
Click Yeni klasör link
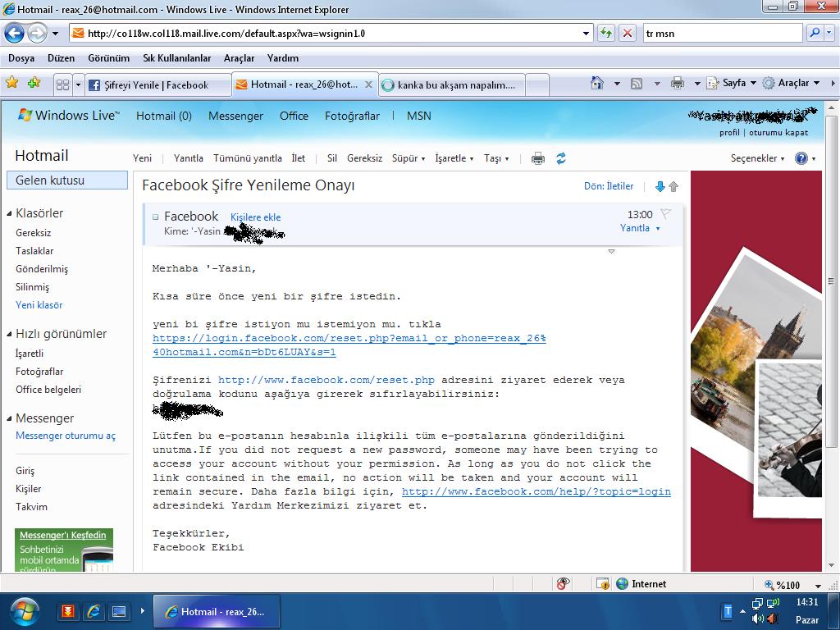[x=39, y=305]
